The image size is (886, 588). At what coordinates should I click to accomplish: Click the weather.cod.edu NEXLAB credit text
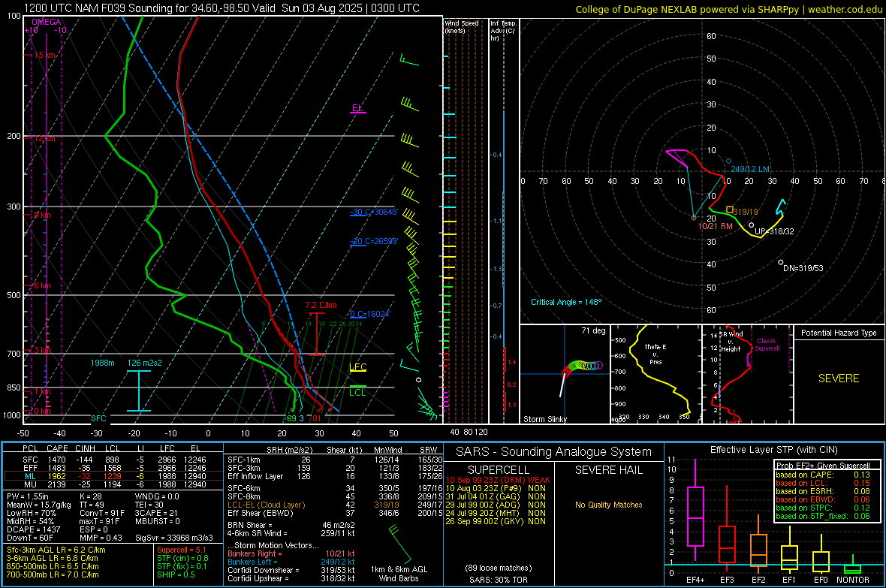(x=728, y=9)
